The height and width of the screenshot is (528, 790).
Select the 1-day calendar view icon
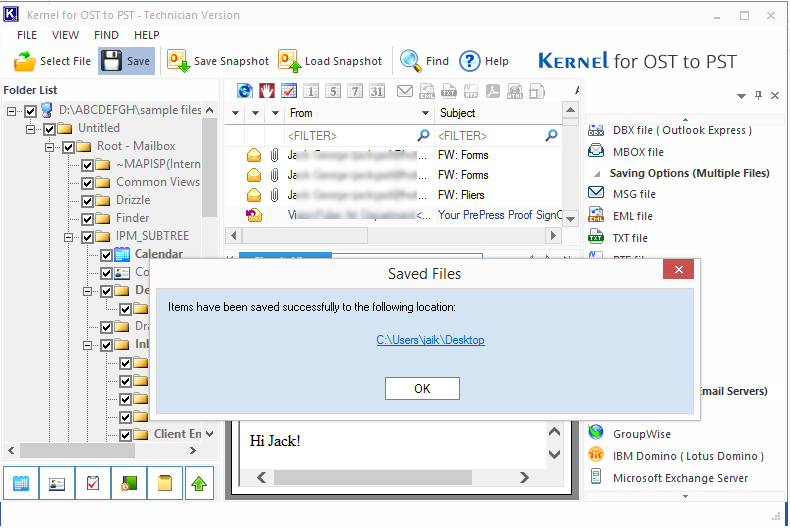point(311,91)
